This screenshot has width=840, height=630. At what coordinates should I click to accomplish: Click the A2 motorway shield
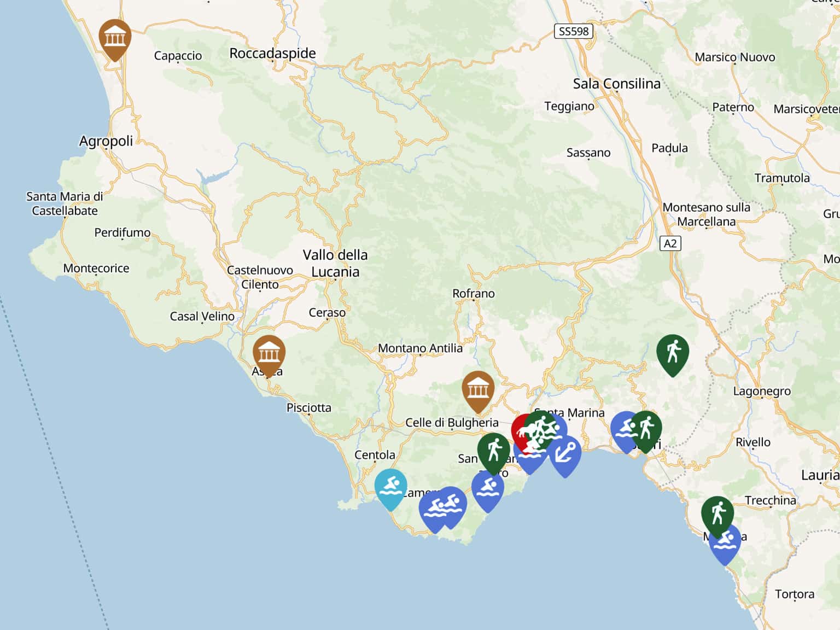(670, 243)
